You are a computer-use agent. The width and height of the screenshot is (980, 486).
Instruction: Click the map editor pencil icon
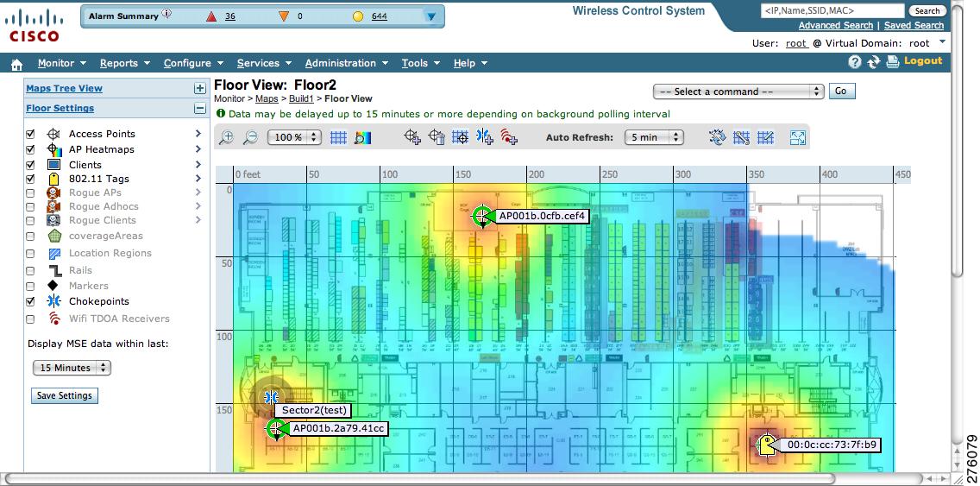tap(766, 137)
